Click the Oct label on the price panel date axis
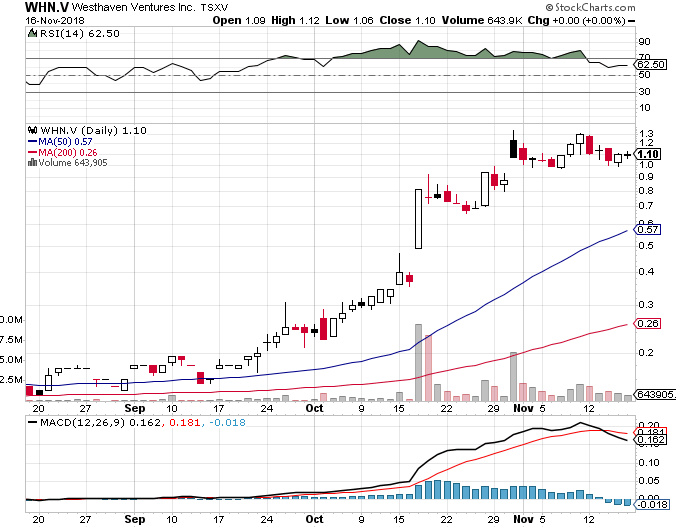685x529 pixels. 315,408
